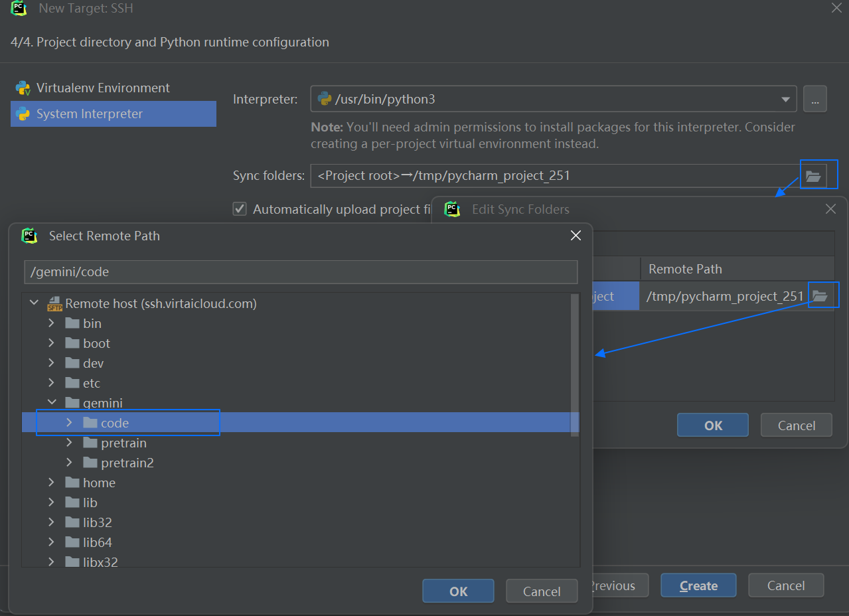Toggle Automatically upload project files checkbox
Viewport: 849px width, 616px height.
coord(240,209)
